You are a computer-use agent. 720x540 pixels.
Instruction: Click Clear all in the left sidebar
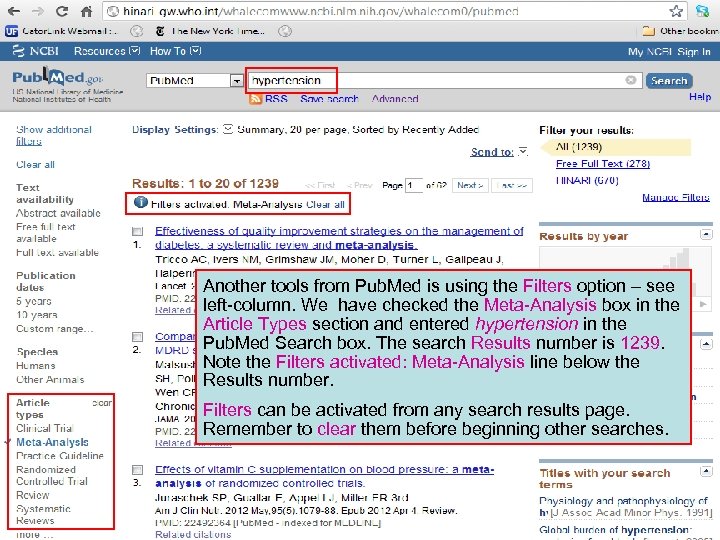point(35,164)
